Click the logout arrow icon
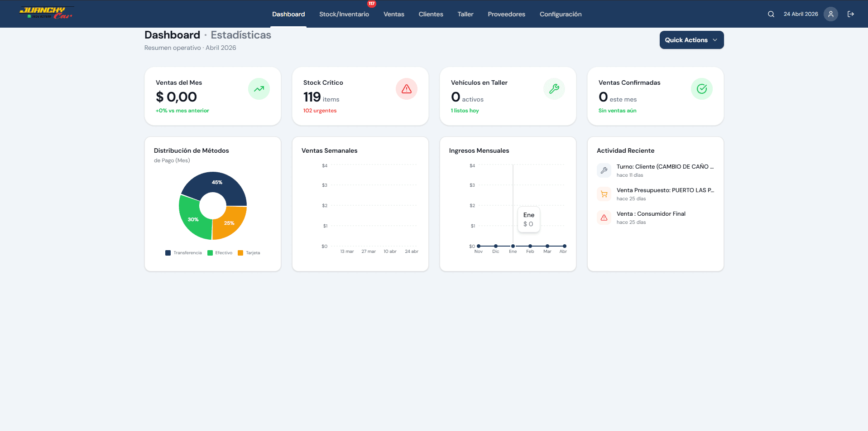 click(x=851, y=14)
